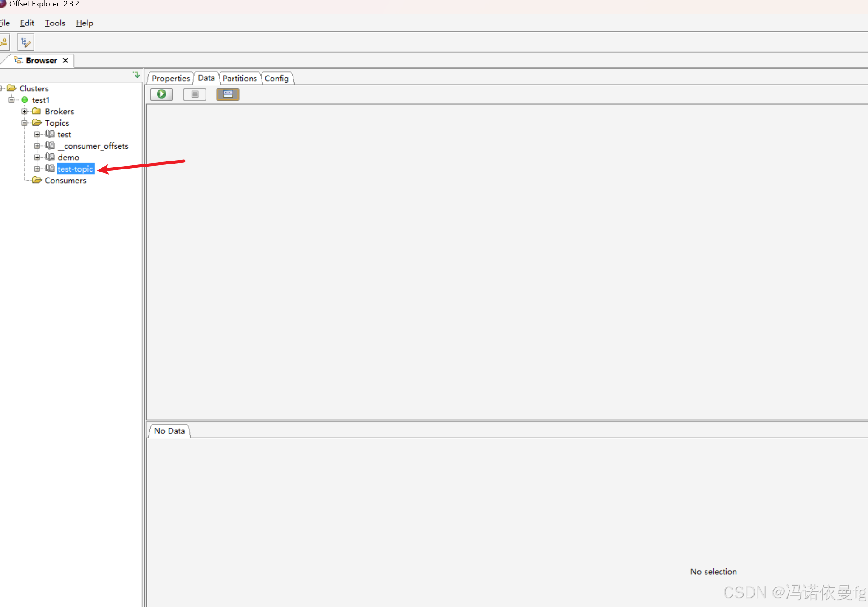Click the green refresh arrow above tree

coord(136,75)
